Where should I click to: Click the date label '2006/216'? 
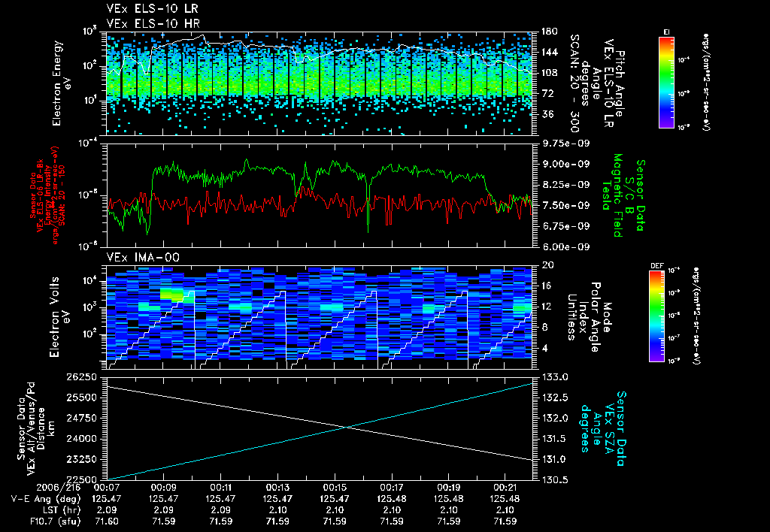pyautogui.click(x=59, y=488)
